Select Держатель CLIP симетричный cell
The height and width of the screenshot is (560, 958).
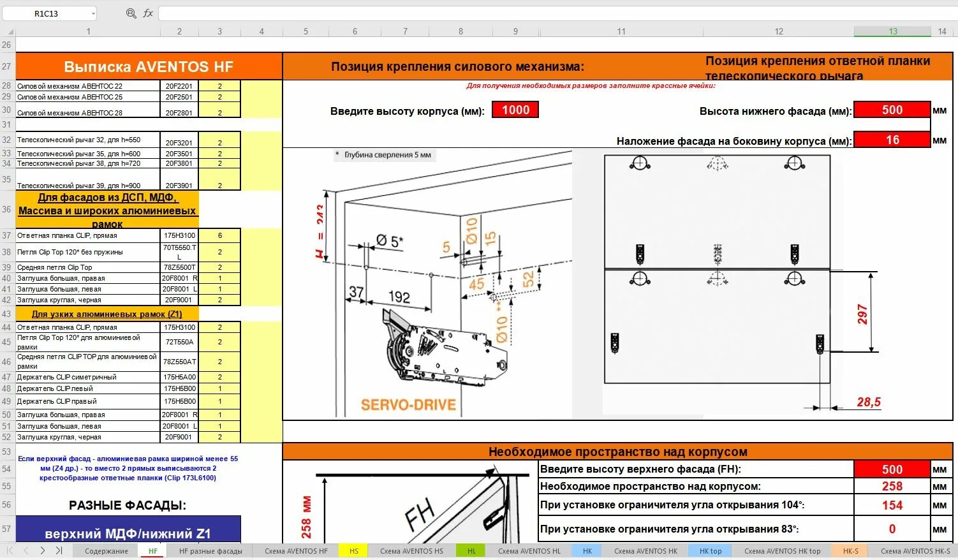(88, 377)
